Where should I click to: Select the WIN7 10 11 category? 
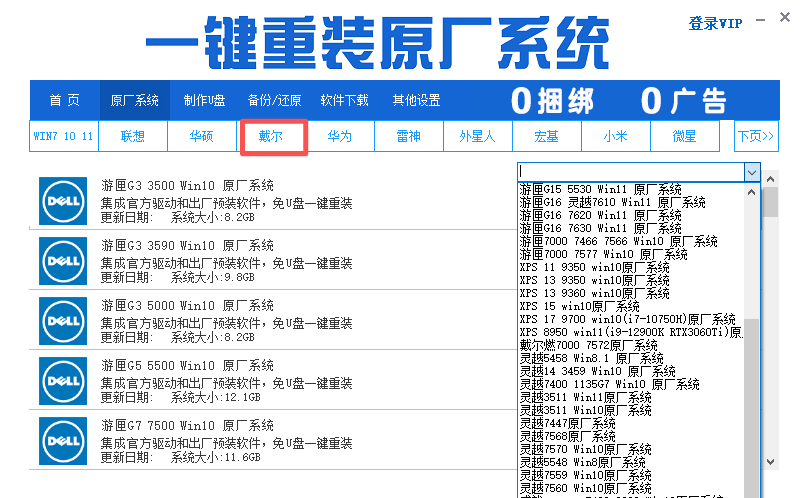63,136
